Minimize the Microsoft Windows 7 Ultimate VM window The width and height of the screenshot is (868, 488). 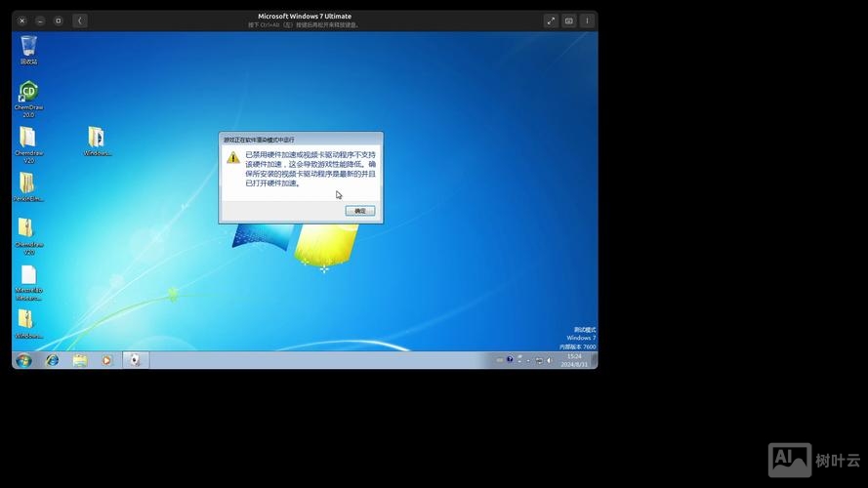point(40,21)
